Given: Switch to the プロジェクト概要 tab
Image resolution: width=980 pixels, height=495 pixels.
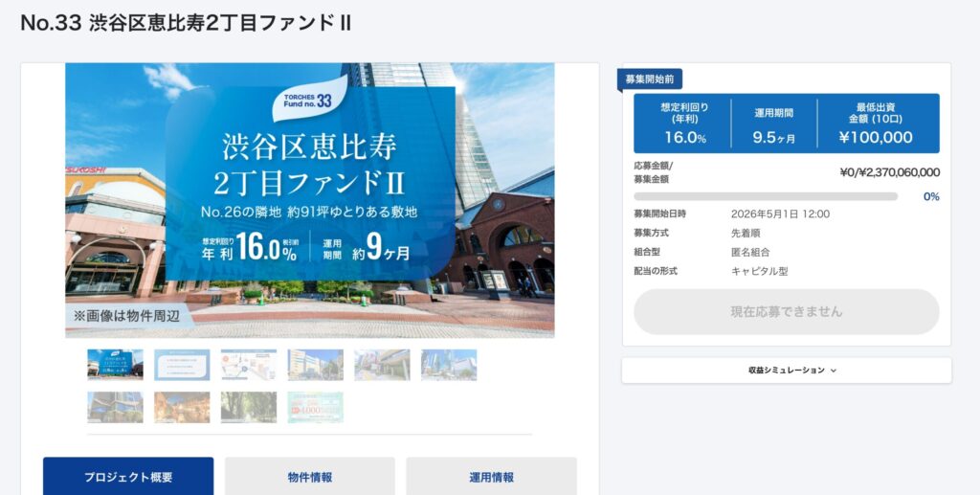Looking at the screenshot, I should click(128, 477).
